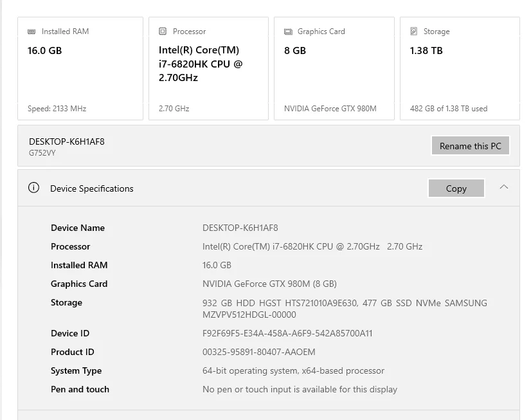Click the Product ID value 00325-95891-80407-AAOEM
The image size is (531, 420).
(258, 352)
